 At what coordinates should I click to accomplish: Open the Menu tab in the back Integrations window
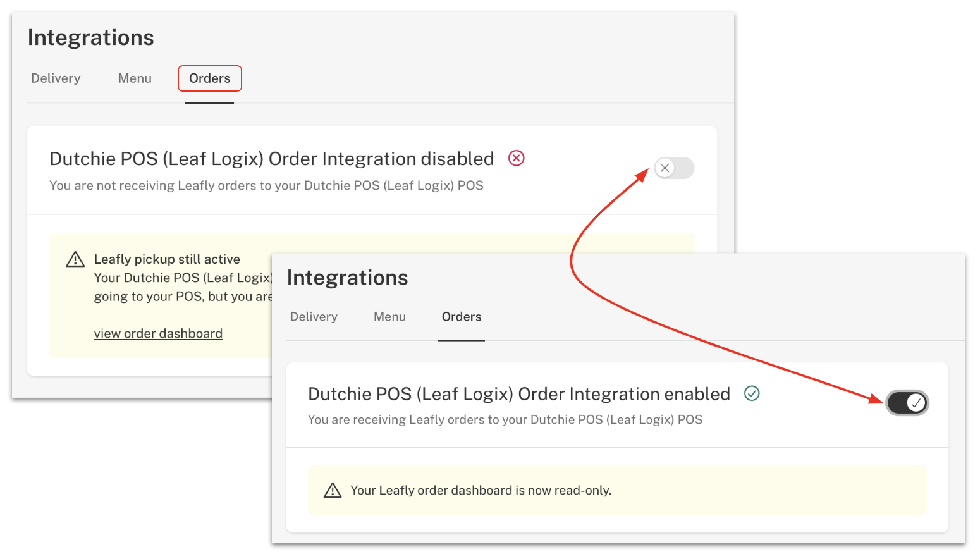[x=135, y=78]
